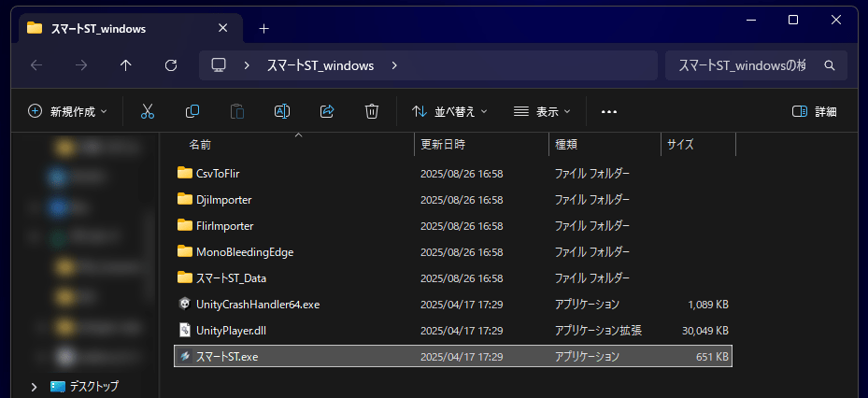Screen dimensions: 868x398
Task: Sort by 更新日時 column header
Action: click(443, 145)
